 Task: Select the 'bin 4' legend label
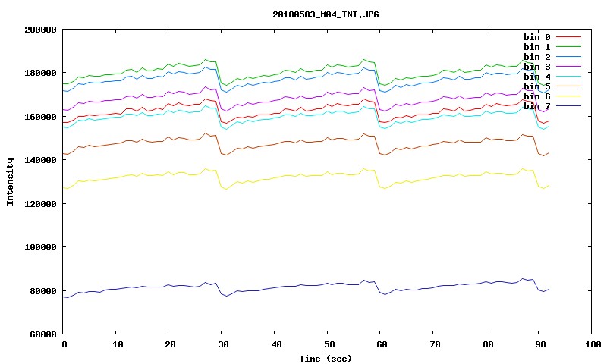pyautogui.click(x=537, y=77)
